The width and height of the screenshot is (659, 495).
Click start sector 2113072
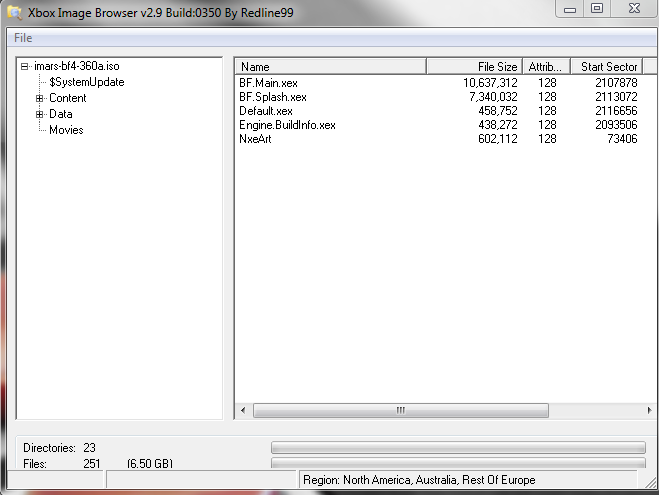coord(616,97)
